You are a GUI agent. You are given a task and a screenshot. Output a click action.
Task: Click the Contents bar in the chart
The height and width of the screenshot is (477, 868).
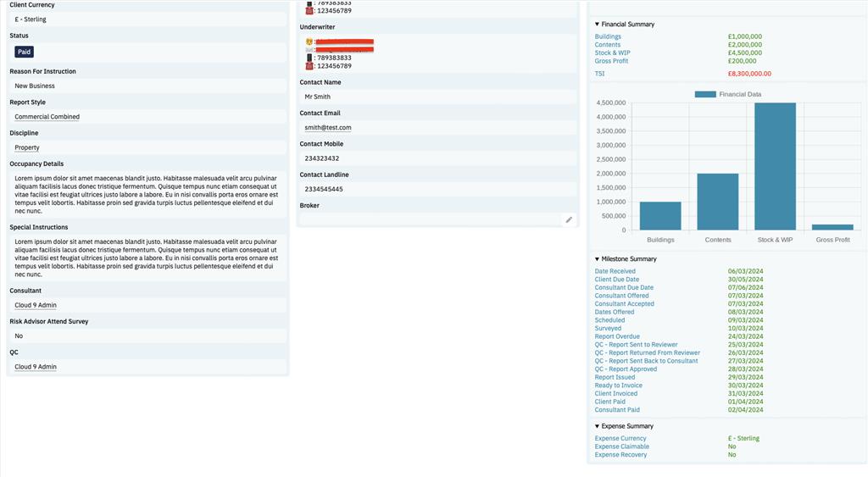point(717,202)
